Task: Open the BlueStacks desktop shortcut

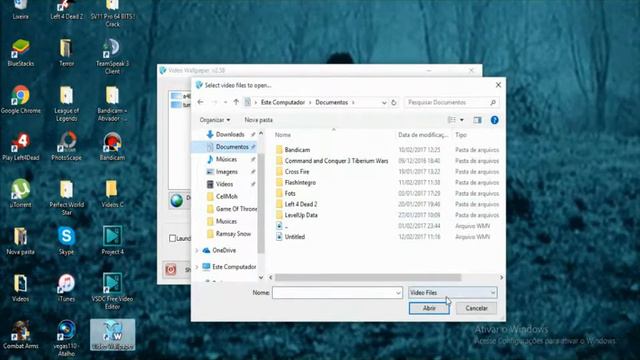Action: pyautogui.click(x=20, y=53)
